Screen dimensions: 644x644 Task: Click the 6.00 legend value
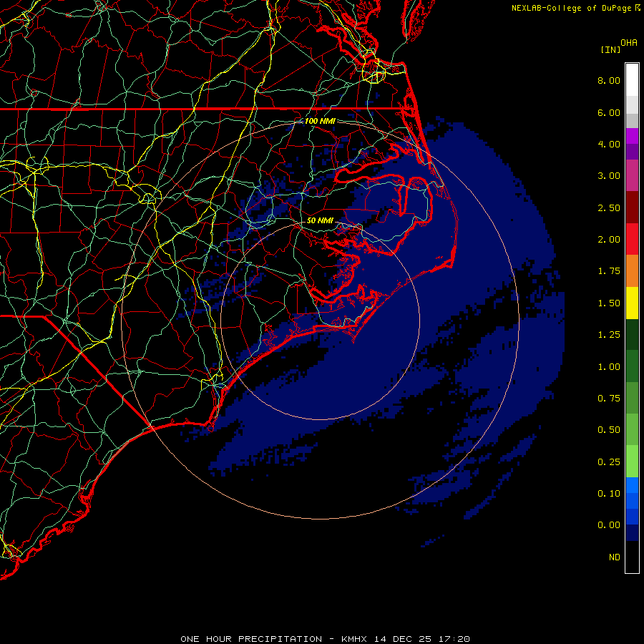(609, 112)
